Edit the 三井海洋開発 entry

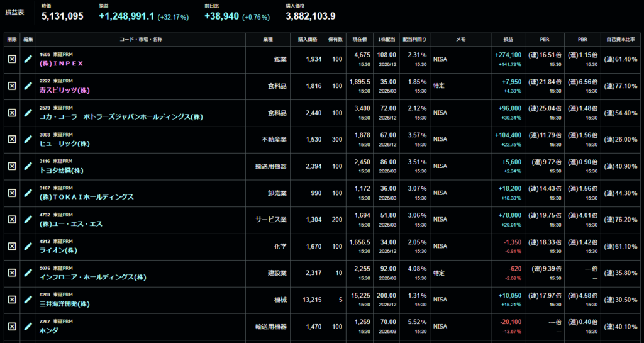[x=28, y=300]
